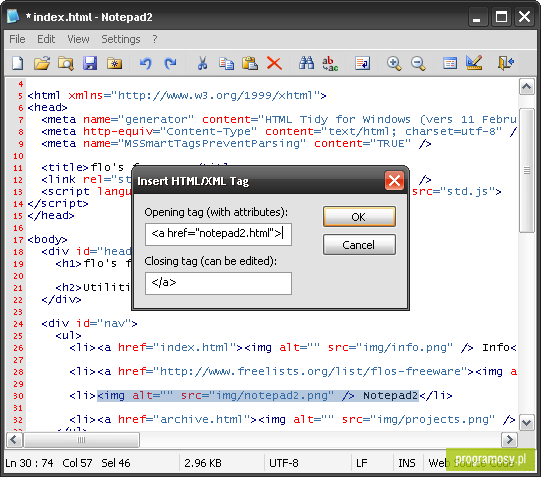Image resolution: width=541 pixels, height=477 pixels.
Task: Paste from clipboard icon
Action: pos(250,63)
